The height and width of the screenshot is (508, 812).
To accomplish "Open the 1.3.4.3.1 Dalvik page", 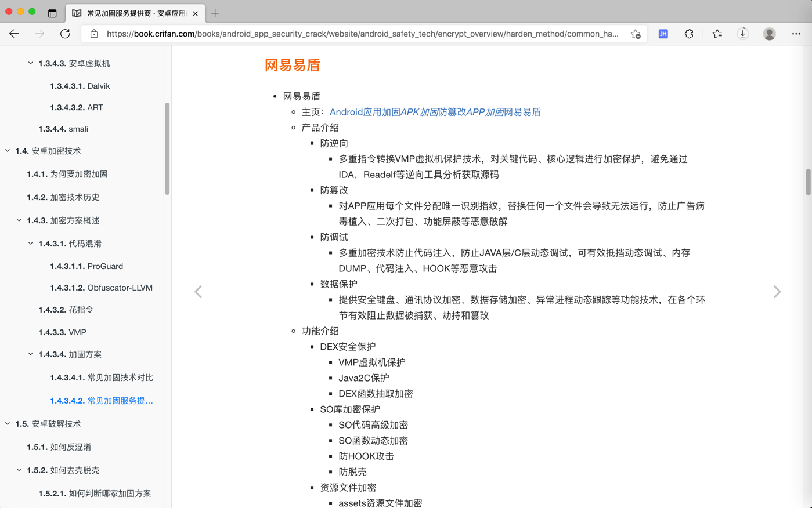I will [80, 86].
